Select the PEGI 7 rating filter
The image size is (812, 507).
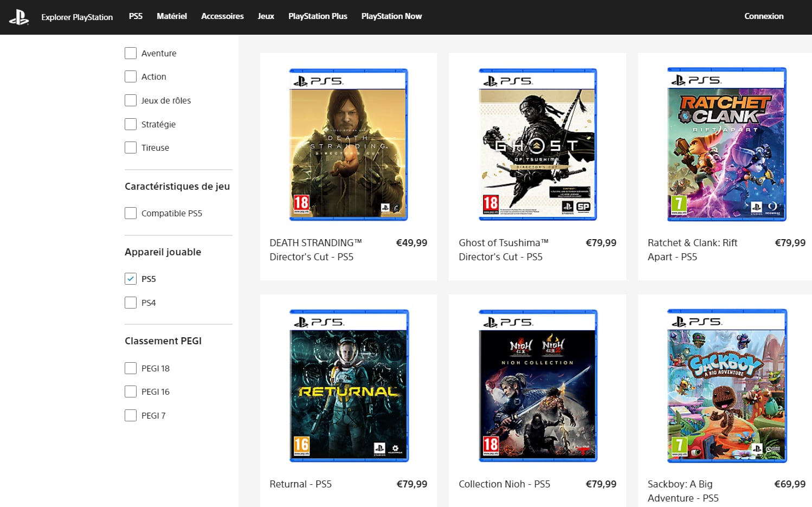click(131, 415)
